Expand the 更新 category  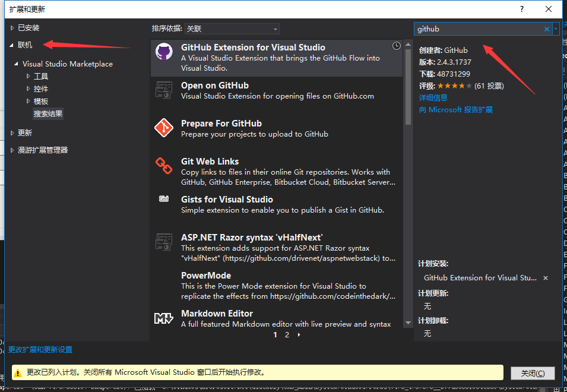12,132
